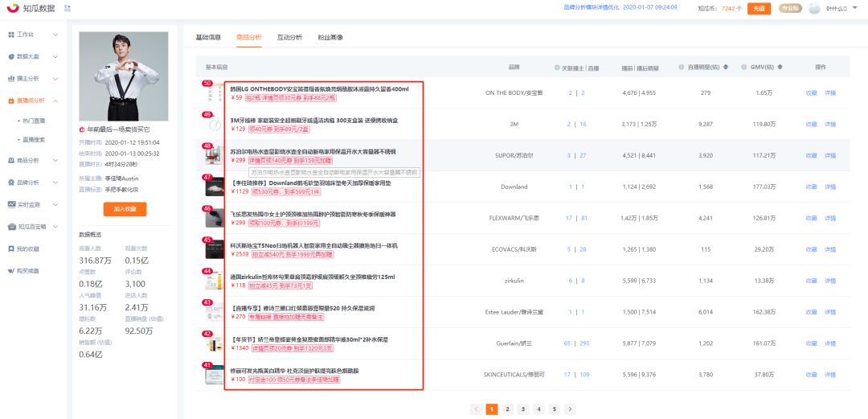This screenshot has width=868, height=419.
Task: Select the 商品分析 tab above the table
Action: click(x=248, y=37)
